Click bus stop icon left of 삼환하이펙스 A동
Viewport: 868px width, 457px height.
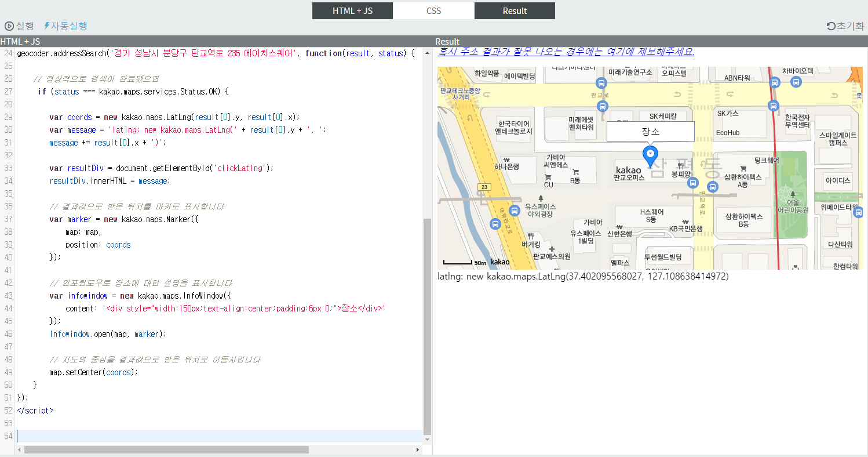pos(713,187)
